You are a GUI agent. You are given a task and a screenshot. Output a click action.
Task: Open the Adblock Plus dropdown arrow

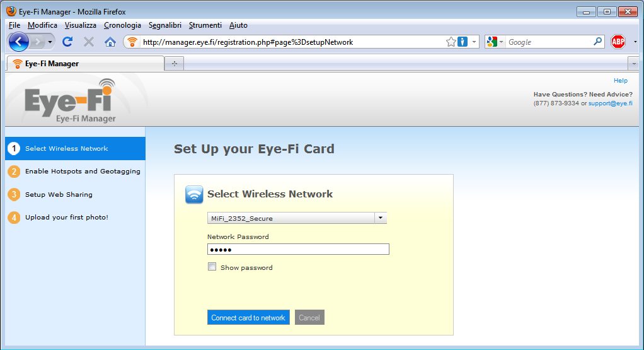click(635, 42)
